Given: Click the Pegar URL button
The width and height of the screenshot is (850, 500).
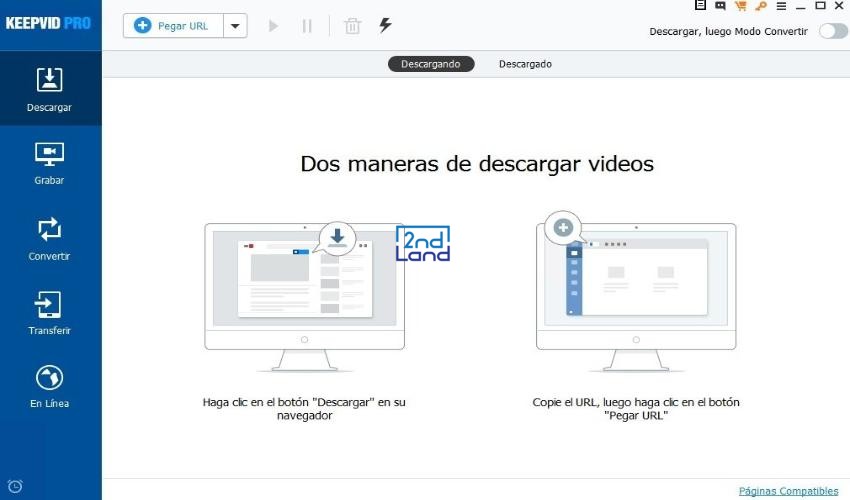Looking at the screenshot, I should (173, 25).
